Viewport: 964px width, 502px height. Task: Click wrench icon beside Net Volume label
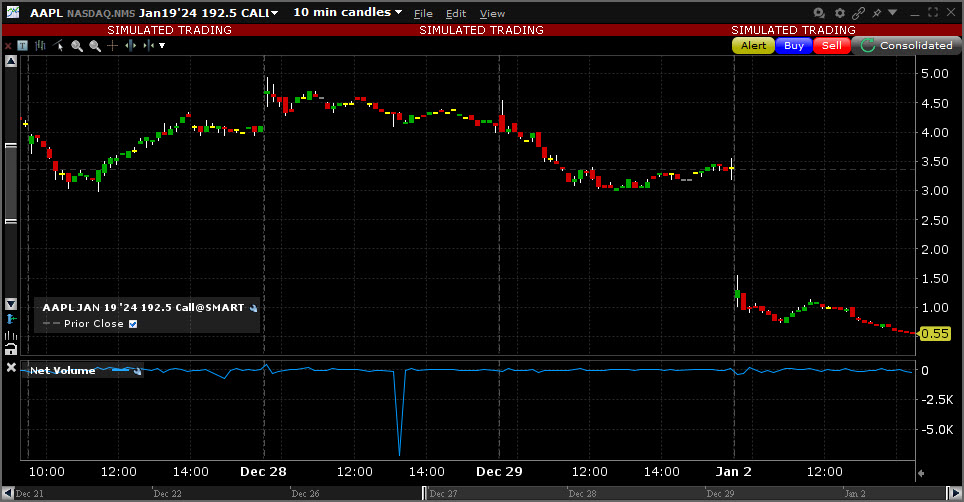click(137, 371)
